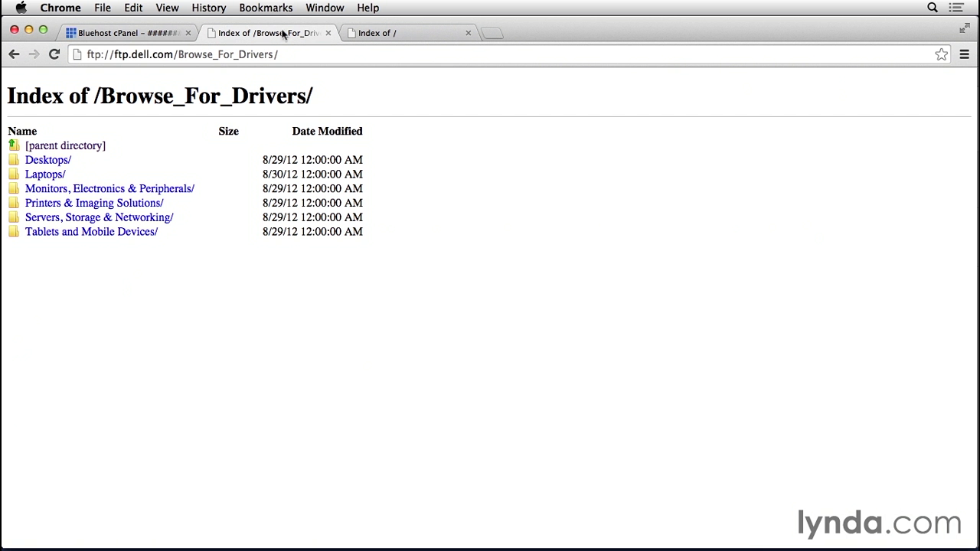Click the Spotlight search magnifier icon
The height and width of the screenshot is (551, 980).
[x=932, y=8]
